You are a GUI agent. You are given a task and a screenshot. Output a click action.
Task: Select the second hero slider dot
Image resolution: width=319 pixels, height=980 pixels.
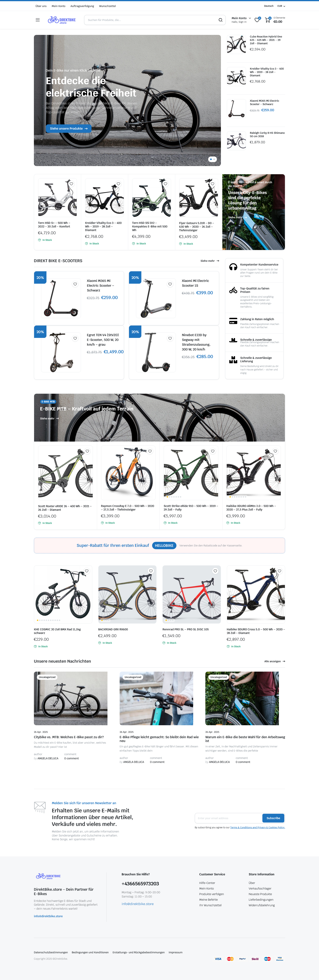214,159
